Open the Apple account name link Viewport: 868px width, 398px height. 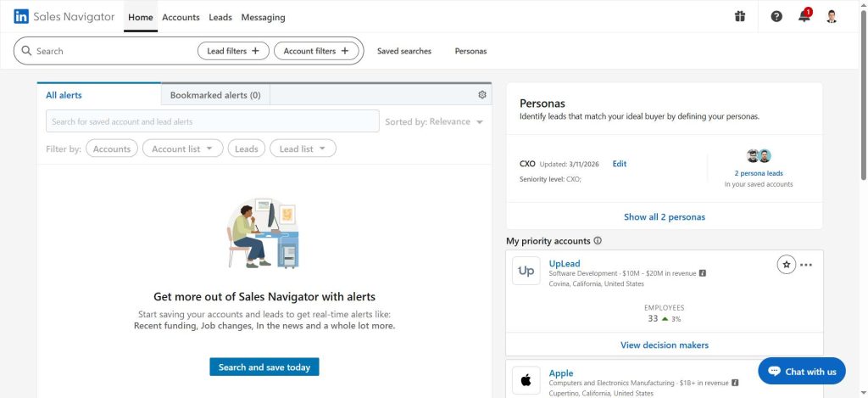pyautogui.click(x=561, y=373)
